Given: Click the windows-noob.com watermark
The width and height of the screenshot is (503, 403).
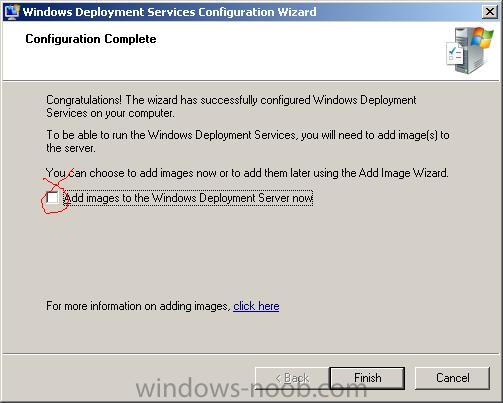Looking at the screenshot, I should [x=251, y=389].
